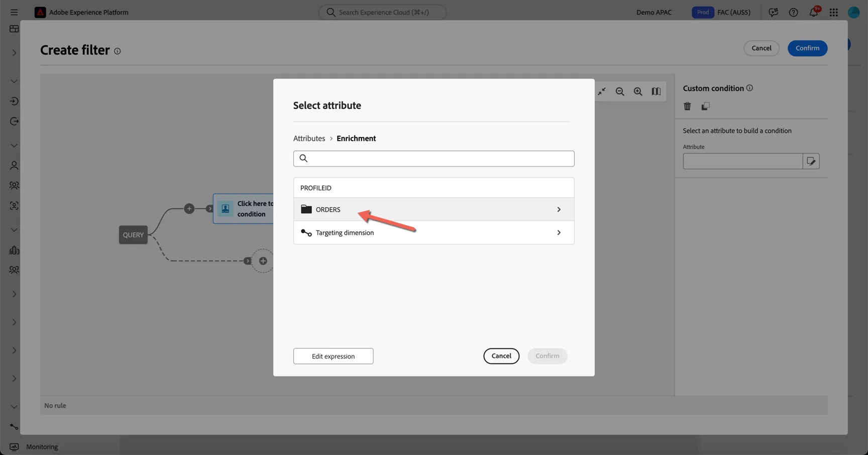
Task: Open the help question mark icon
Action: click(x=793, y=12)
